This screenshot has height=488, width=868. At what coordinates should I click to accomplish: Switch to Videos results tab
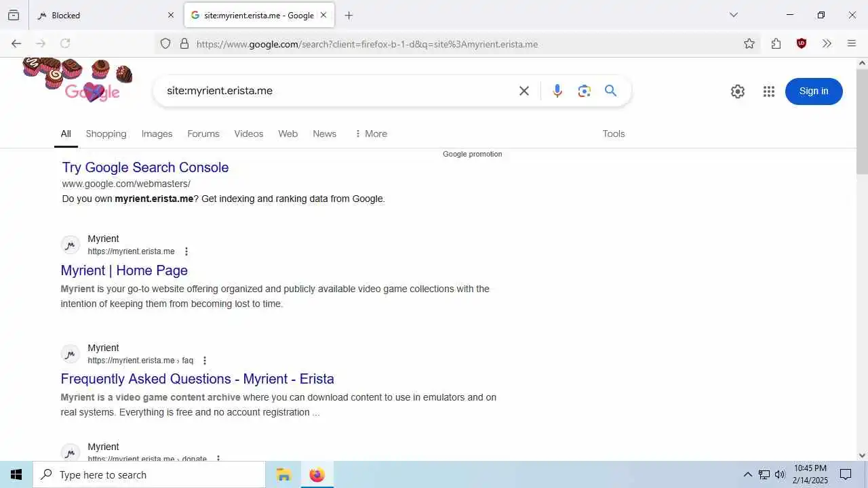(x=249, y=134)
